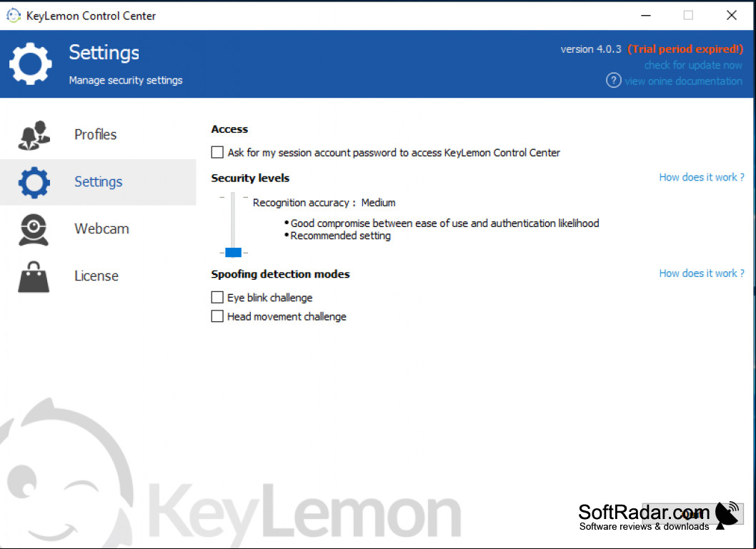The width and height of the screenshot is (756, 549).
Task: Click the SoftRadar satellite dish icon
Action: (x=727, y=515)
